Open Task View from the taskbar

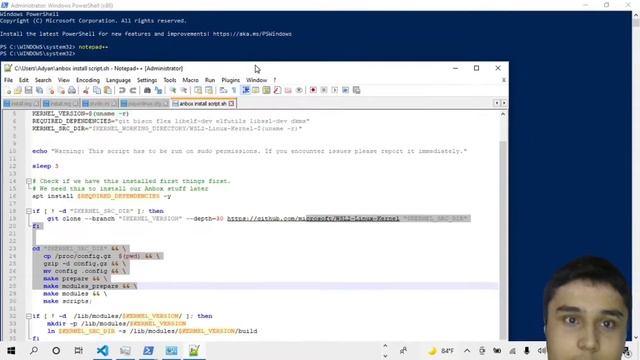point(78,351)
